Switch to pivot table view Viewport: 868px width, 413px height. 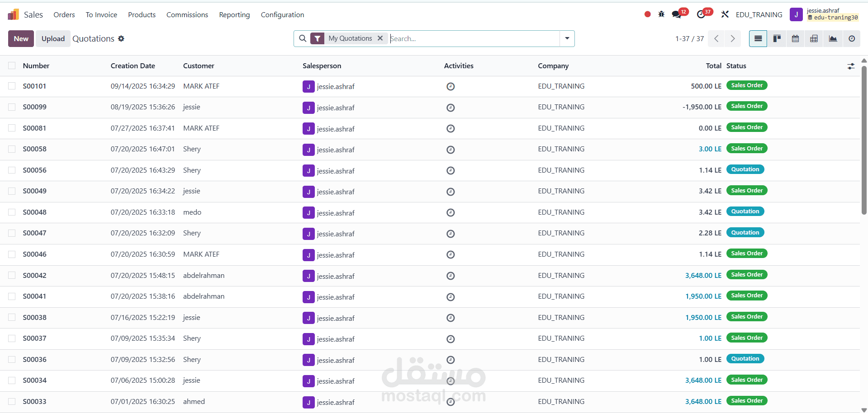[x=814, y=38]
